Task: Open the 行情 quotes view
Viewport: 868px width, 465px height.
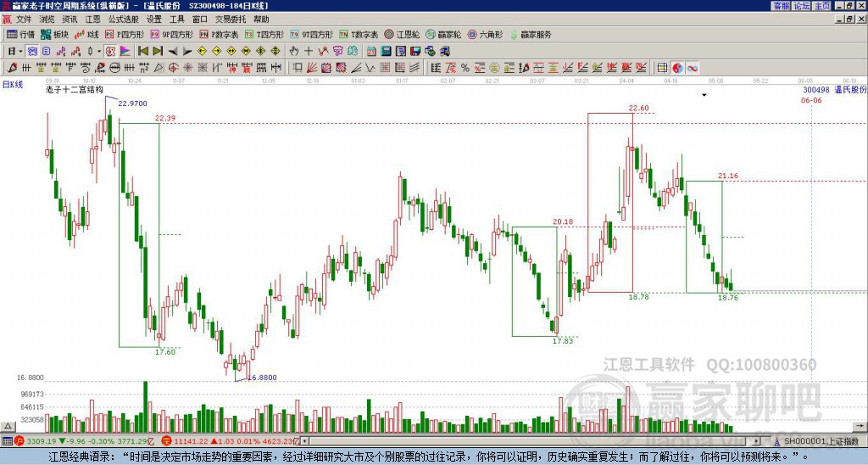Action: pos(20,34)
